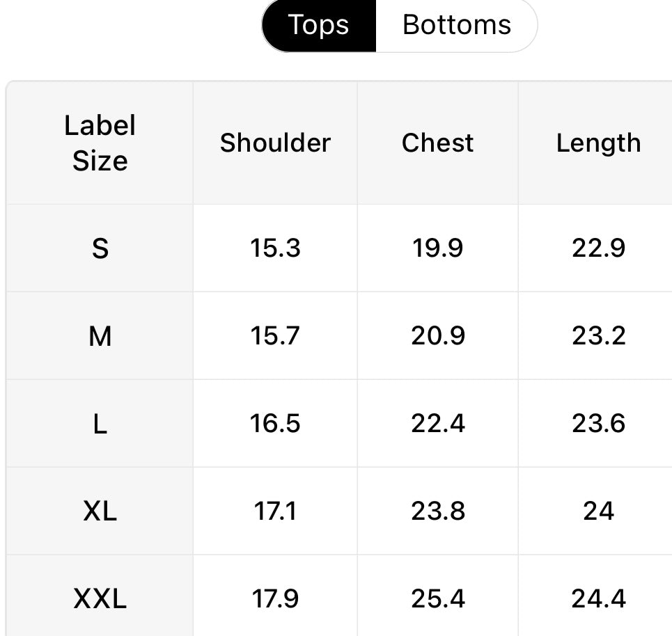The image size is (672, 636).
Task: Select the M size row label
Action: pyautogui.click(x=100, y=336)
